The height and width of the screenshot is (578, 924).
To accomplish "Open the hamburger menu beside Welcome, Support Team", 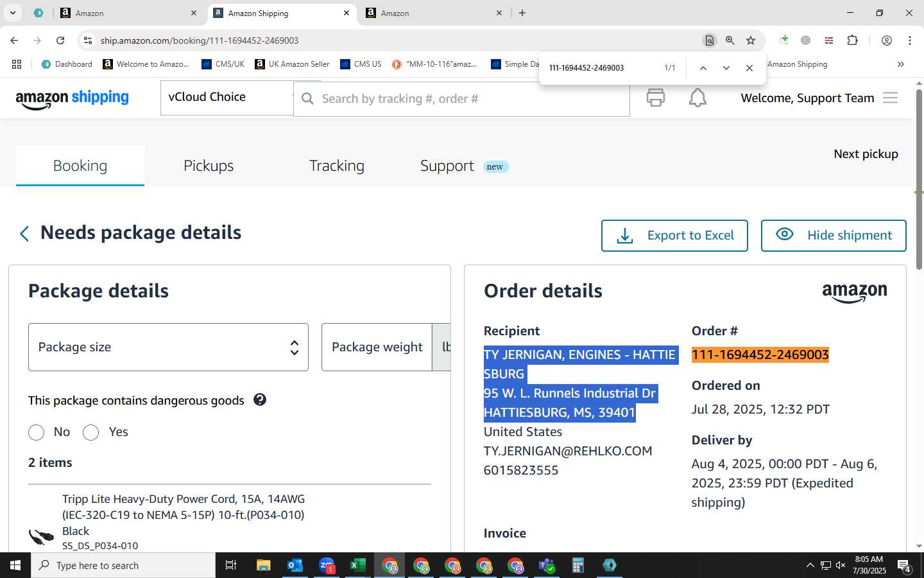I will tap(890, 98).
